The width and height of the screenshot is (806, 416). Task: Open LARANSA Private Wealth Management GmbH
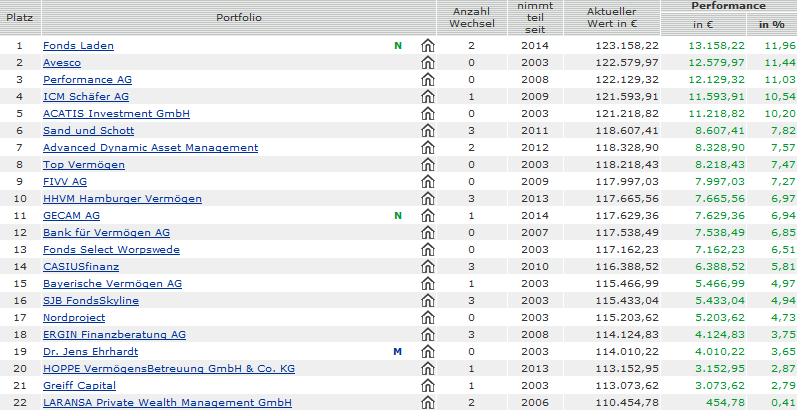[167, 403]
